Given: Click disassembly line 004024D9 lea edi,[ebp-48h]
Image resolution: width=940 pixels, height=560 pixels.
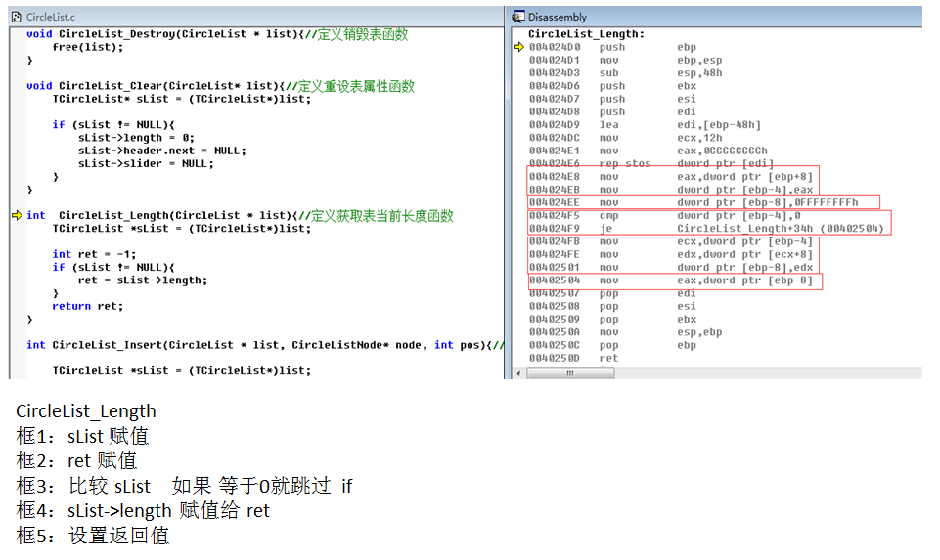Looking at the screenshot, I should tap(645, 124).
